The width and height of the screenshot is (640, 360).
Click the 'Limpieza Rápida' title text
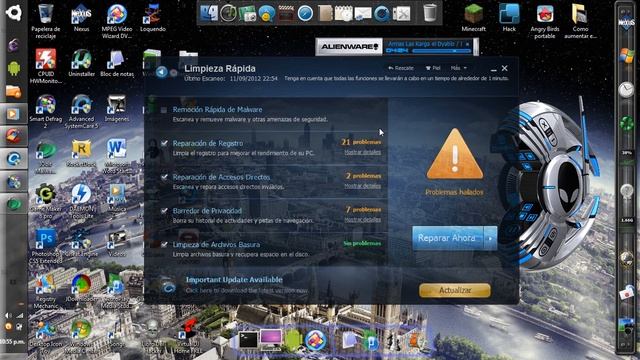point(220,69)
